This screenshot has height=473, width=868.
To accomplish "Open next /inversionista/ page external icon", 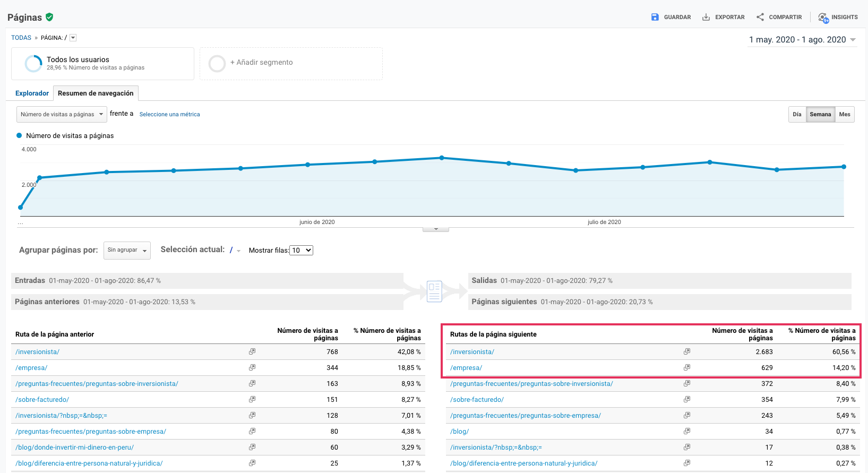I will [x=687, y=351].
